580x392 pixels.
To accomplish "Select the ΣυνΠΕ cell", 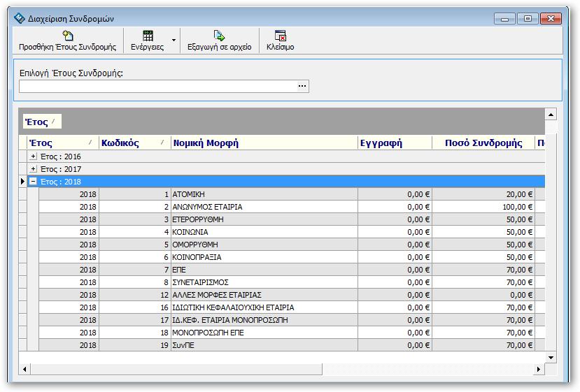I will 264,344.
